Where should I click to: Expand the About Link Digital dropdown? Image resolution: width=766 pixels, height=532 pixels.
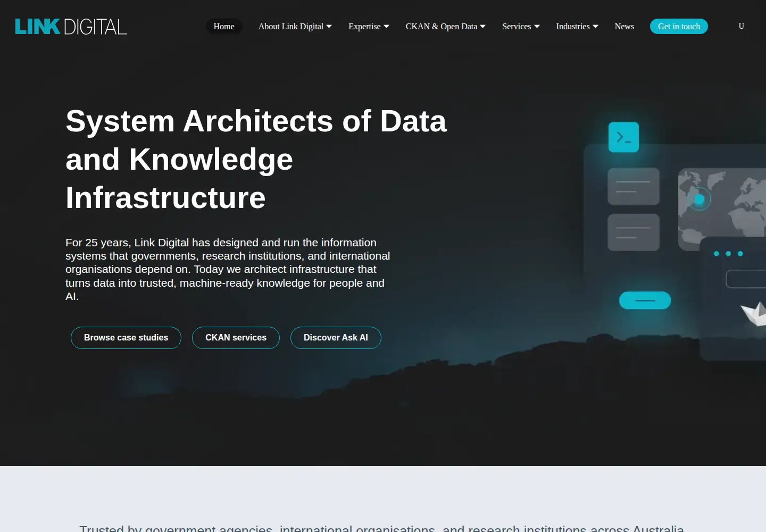(x=295, y=27)
